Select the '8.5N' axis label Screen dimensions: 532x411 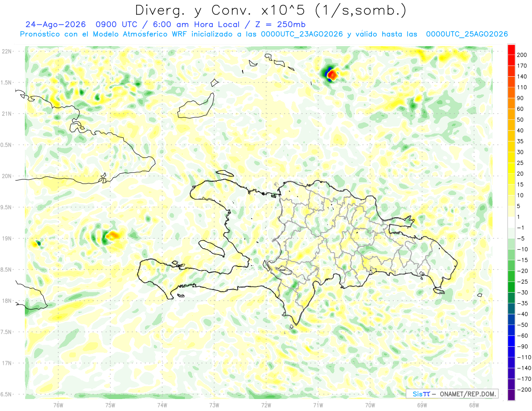[7, 270]
